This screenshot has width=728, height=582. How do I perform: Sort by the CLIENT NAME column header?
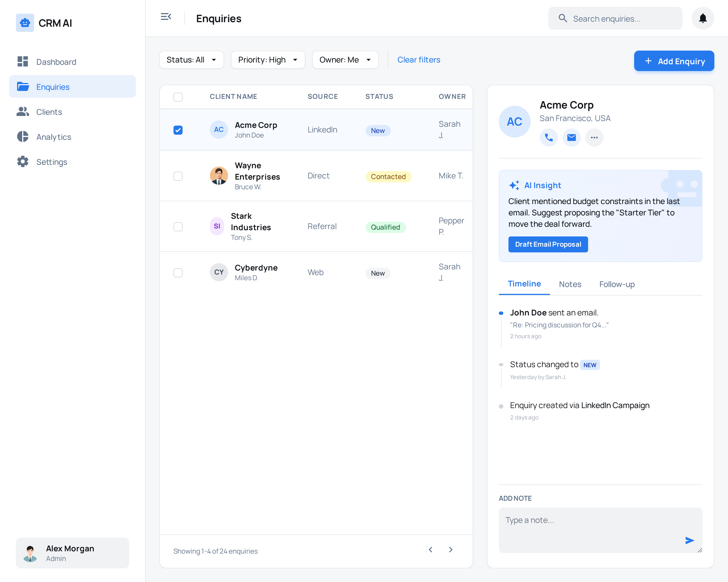click(x=234, y=97)
